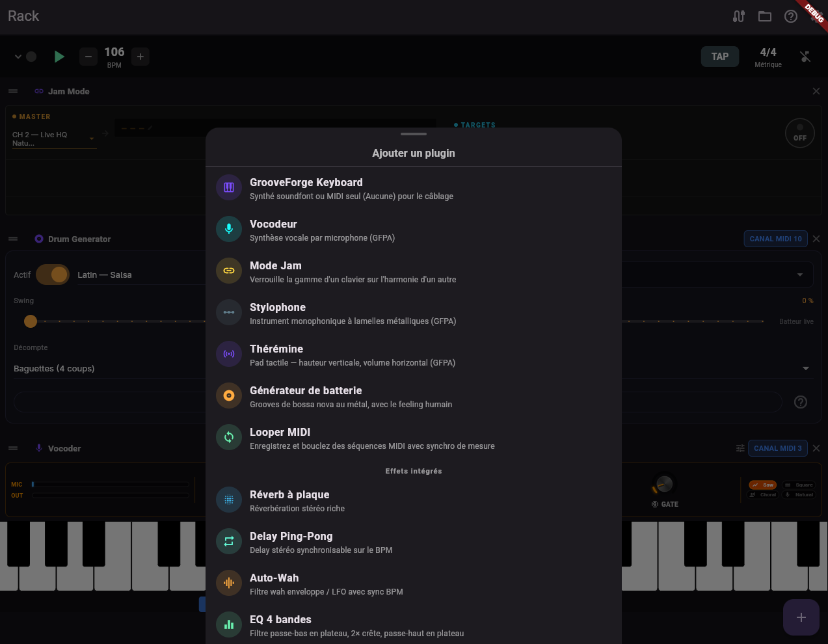Click the CANAL MIDI 10 button

tap(775, 239)
